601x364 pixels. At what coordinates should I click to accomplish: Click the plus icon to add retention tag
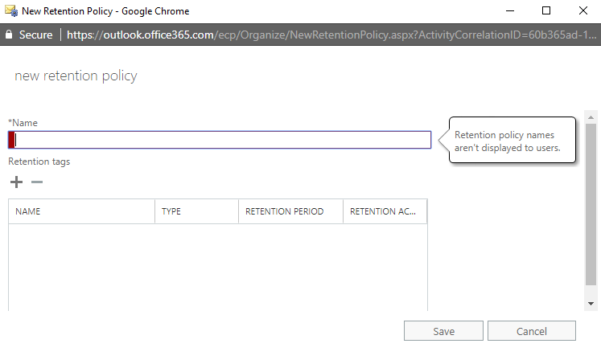[x=16, y=182]
